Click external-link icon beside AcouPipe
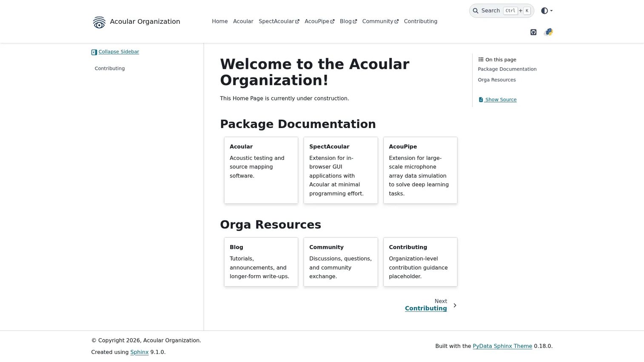The width and height of the screenshot is (644, 362). point(332,21)
